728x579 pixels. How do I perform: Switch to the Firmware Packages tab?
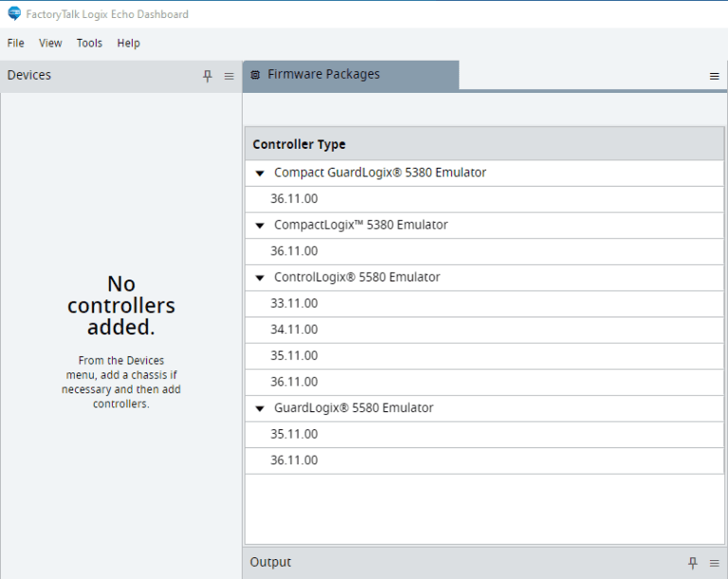[351, 75]
